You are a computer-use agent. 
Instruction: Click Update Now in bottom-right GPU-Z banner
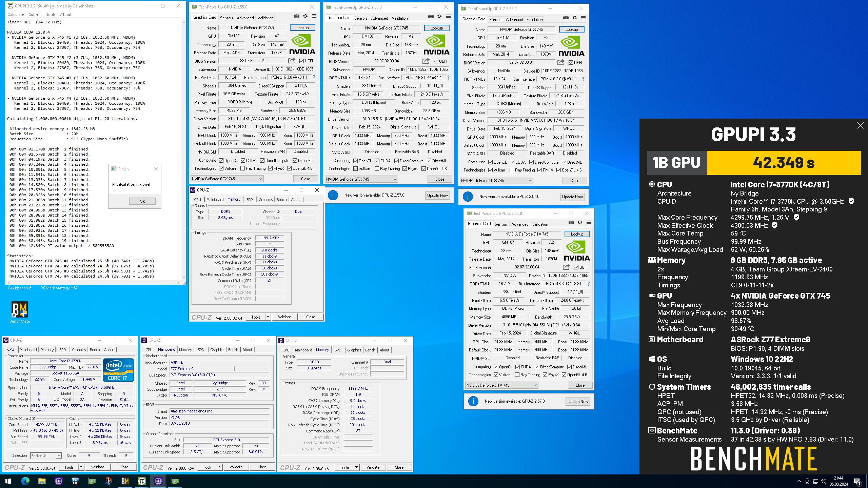click(x=578, y=401)
